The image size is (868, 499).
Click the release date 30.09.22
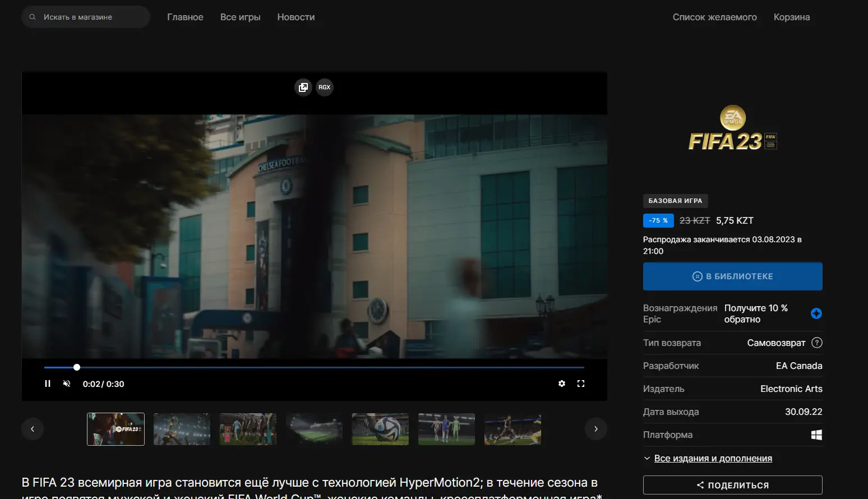coord(804,412)
